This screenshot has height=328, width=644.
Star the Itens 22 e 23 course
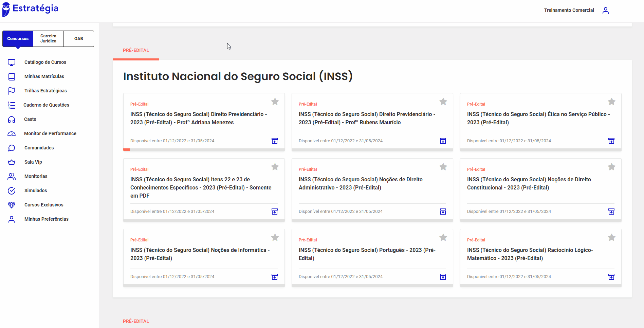[x=275, y=167]
